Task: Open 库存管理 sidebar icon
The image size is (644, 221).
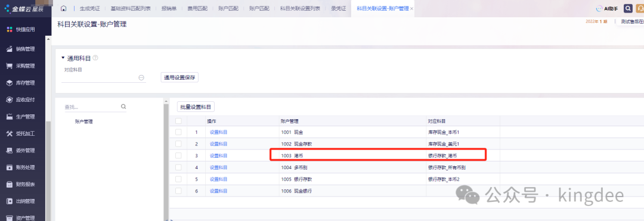Action: (x=10, y=83)
